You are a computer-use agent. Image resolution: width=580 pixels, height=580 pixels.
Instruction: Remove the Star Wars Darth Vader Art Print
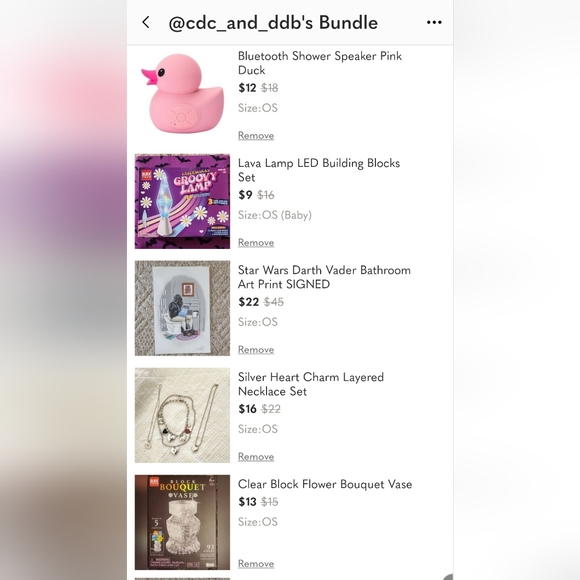256,349
